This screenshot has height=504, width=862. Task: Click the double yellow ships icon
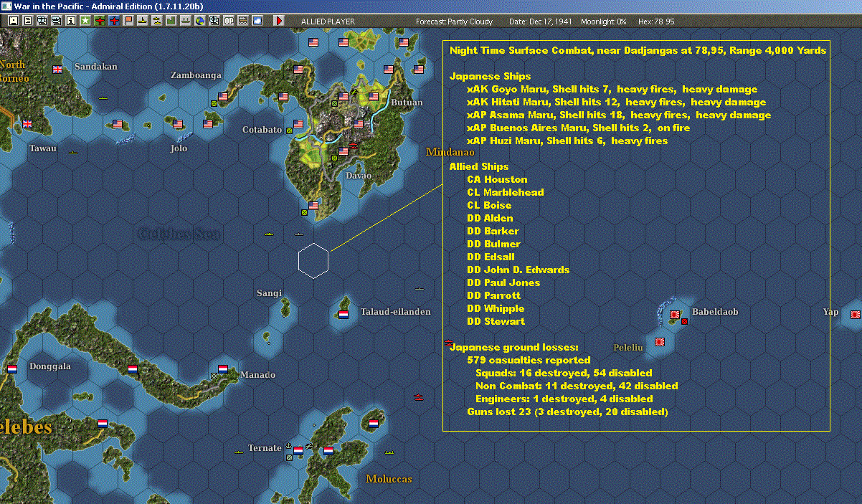tap(156, 21)
